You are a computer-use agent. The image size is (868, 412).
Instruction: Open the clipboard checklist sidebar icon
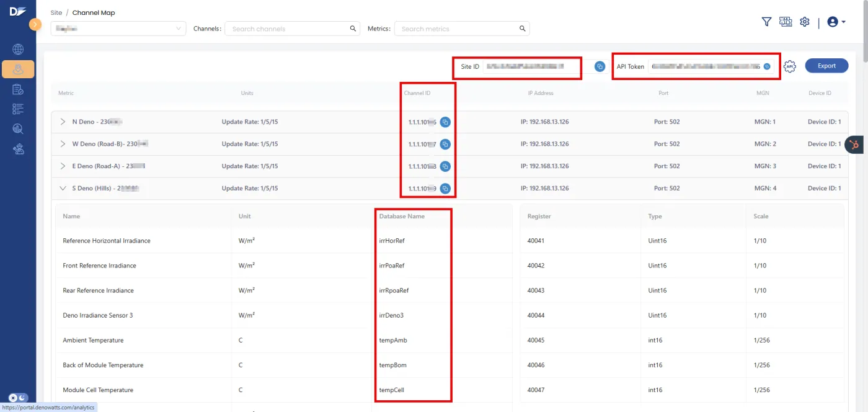point(18,89)
